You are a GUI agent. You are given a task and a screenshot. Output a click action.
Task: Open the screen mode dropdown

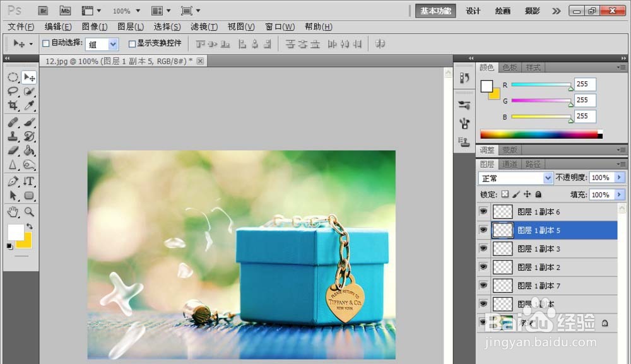pyautogui.click(x=191, y=11)
